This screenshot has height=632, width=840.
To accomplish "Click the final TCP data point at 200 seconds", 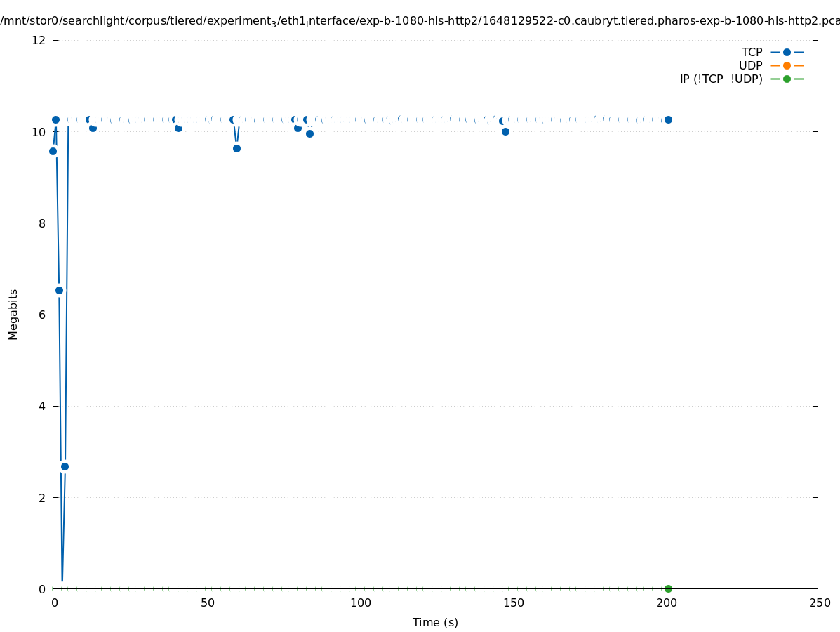I will [x=668, y=119].
